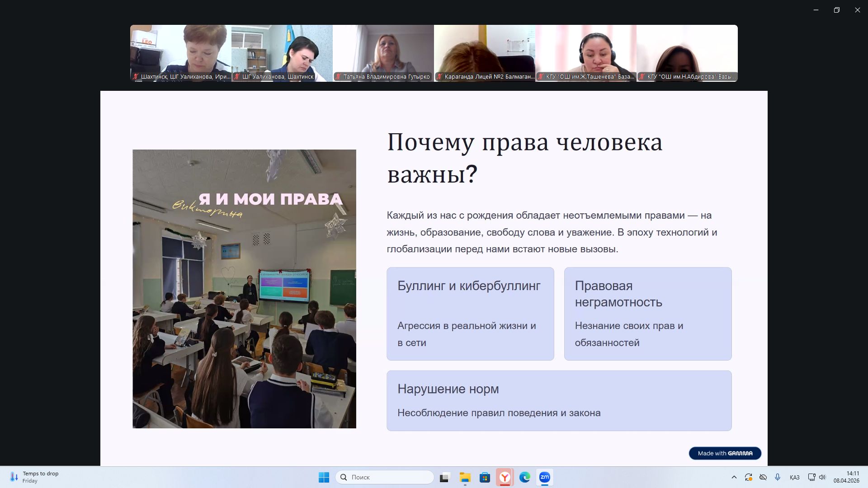Open the Zoom app in taskbar

pyautogui.click(x=545, y=477)
